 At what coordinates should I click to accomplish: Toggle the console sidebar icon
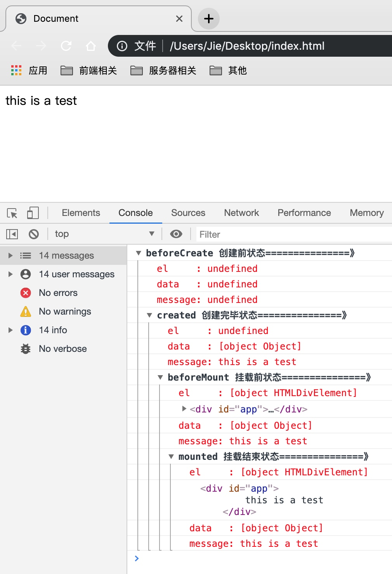point(12,234)
